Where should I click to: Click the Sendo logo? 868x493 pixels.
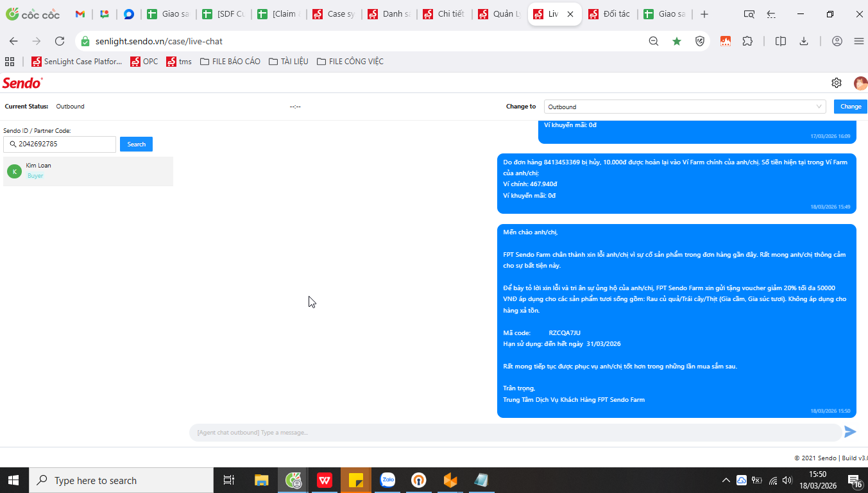click(22, 83)
